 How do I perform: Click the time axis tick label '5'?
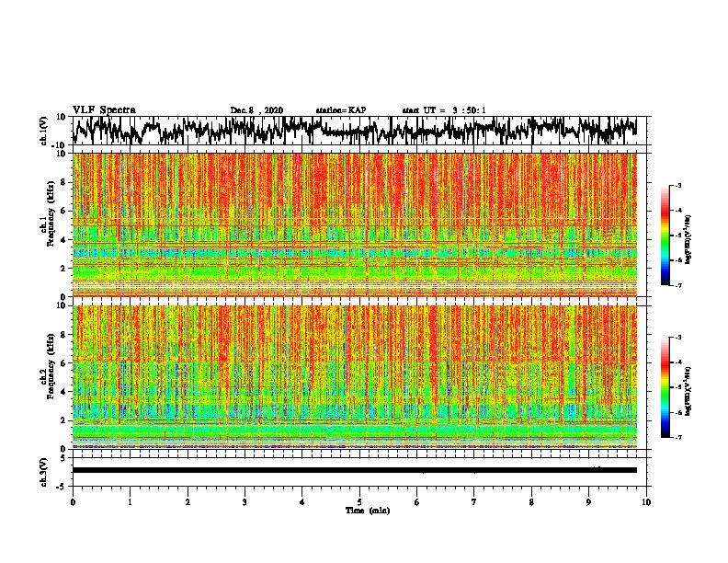click(359, 502)
